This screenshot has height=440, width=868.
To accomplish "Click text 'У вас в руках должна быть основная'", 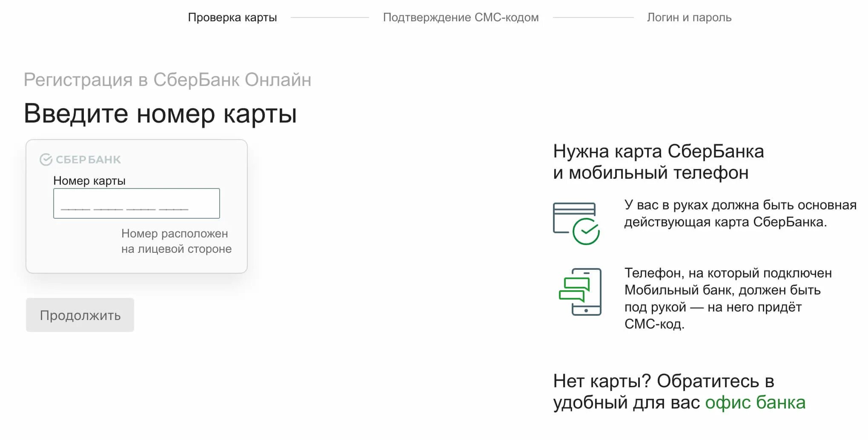I will tap(740, 205).
